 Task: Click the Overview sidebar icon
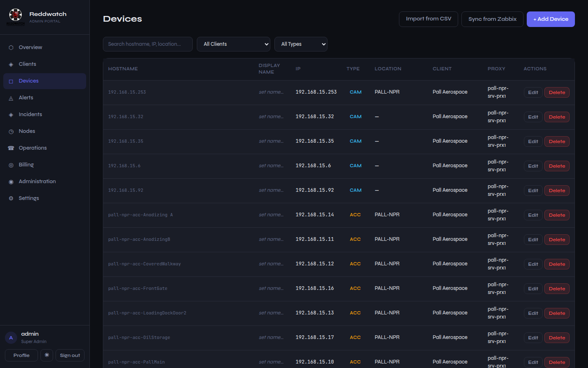11,47
